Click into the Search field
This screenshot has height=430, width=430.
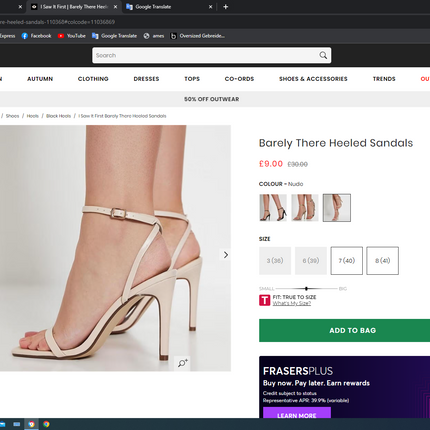[x=205, y=55]
